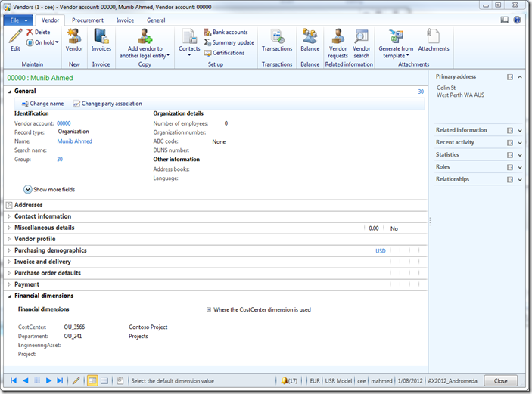Expand Purchase order defaults section
This screenshot has width=532, height=394.
tap(9, 273)
